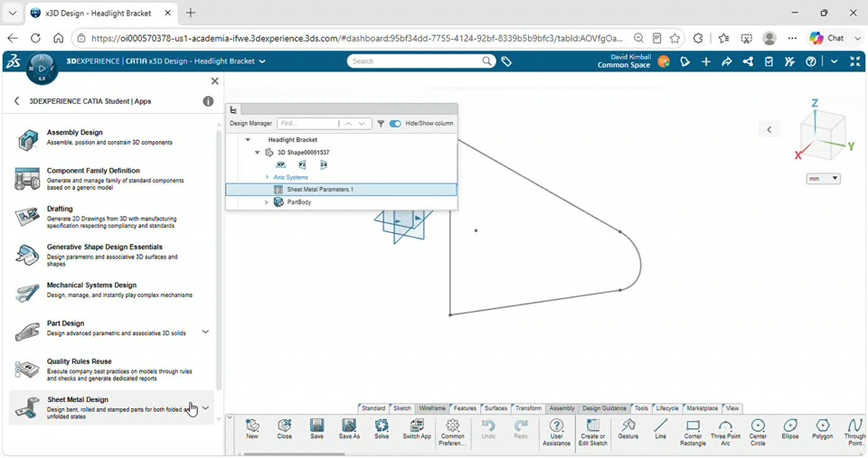868x458 pixels.
Task: Open the Edge Chat (Copilot) button
Action: 827,38
